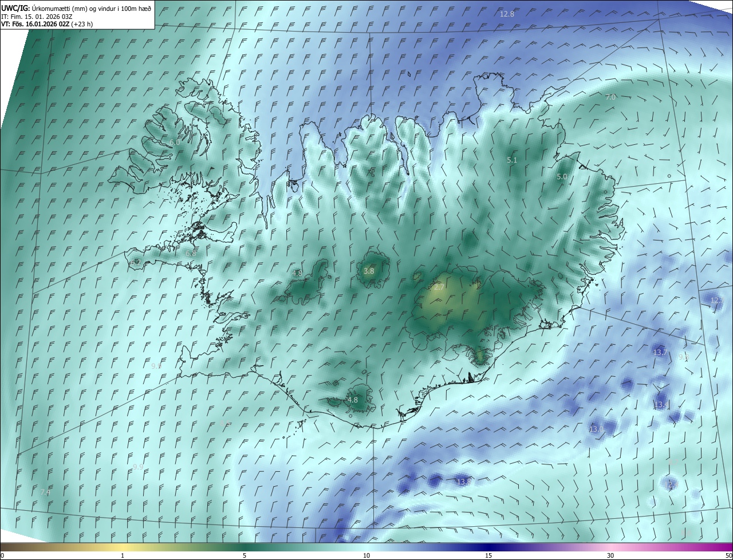733x560 pixels.
Task: Click the 4.8 value beside the 3.8 label
Action: [x=297, y=273]
